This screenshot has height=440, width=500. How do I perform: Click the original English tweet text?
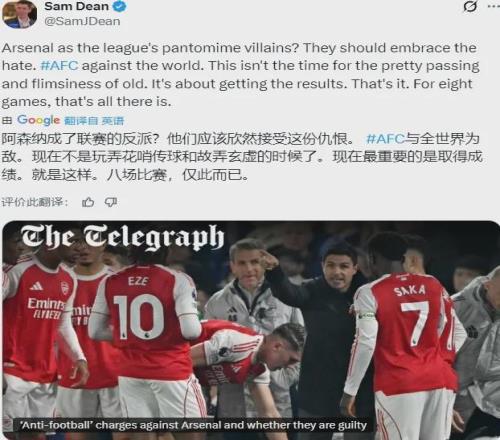(x=240, y=75)
